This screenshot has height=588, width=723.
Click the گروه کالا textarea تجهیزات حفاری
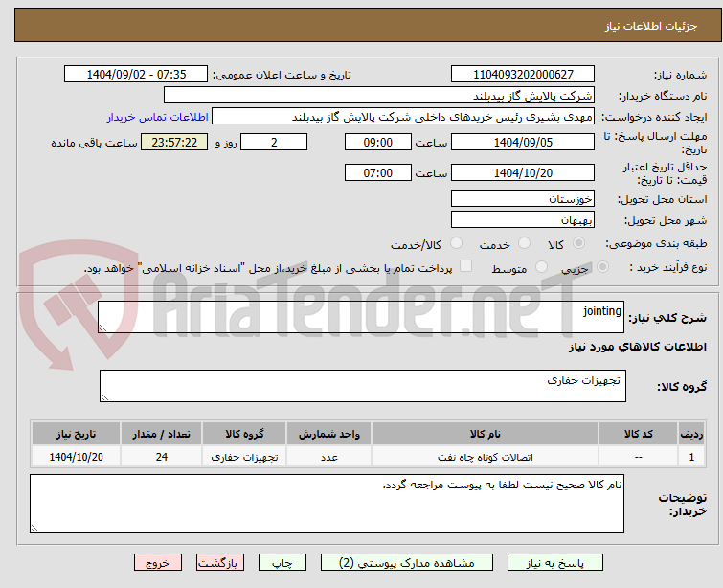(x=362, y=386)
